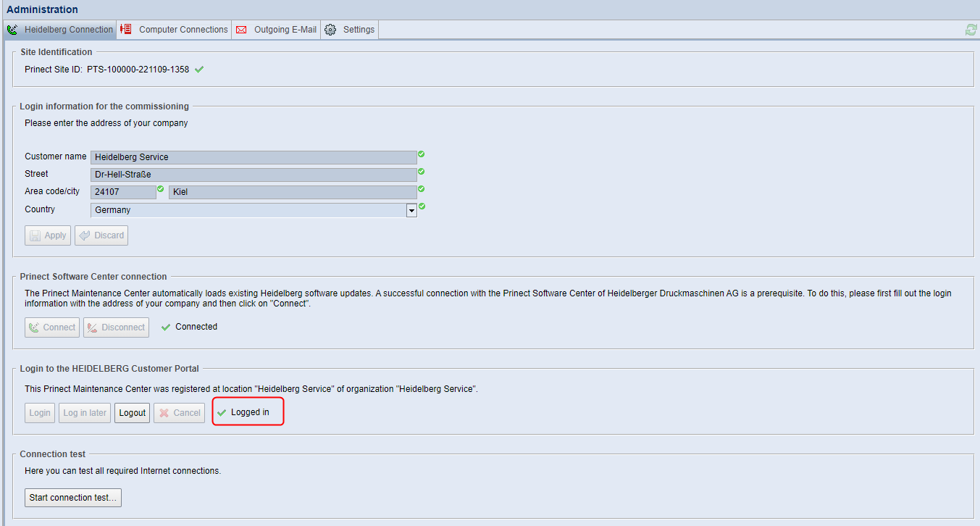Click the Logged in checkmark inside the red outline
Image resolution: width=980 pixels, height=526 pixels.
(220, 412)
